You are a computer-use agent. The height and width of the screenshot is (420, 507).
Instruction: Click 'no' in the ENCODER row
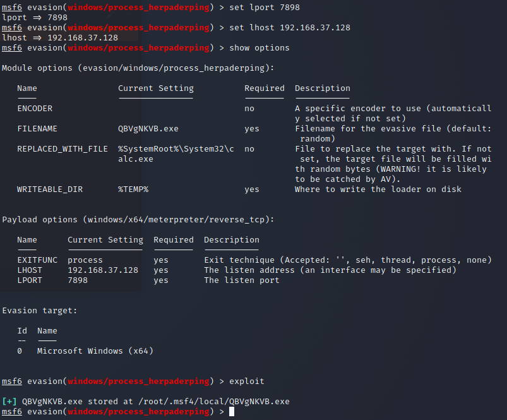pyautogui.click(x=249, y=108)
